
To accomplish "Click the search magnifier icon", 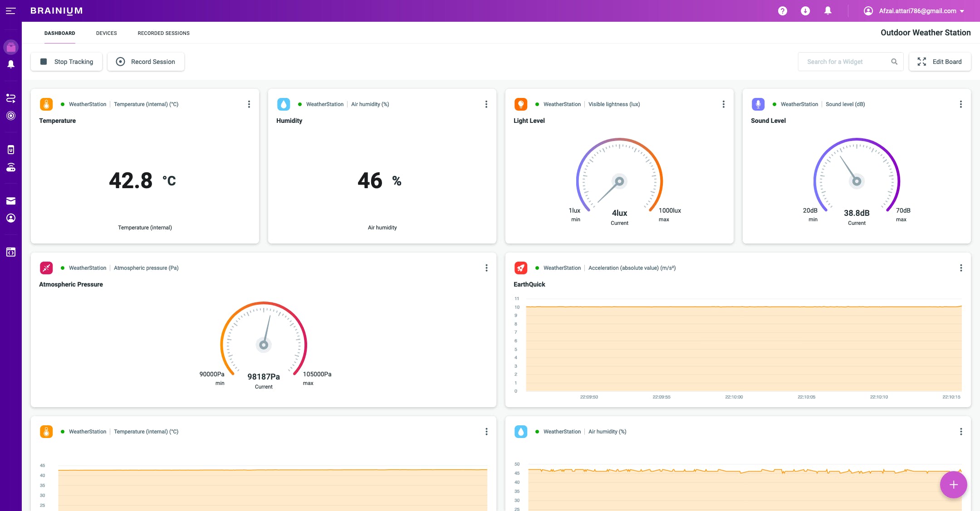I will point(894,62).
